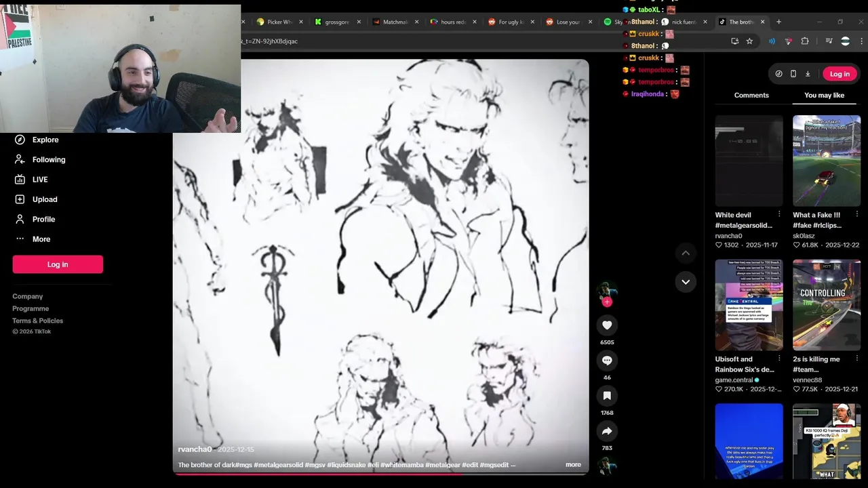Open vennec88 author link
The height and width of the screenshot is (488, 868).
[807, 380]
